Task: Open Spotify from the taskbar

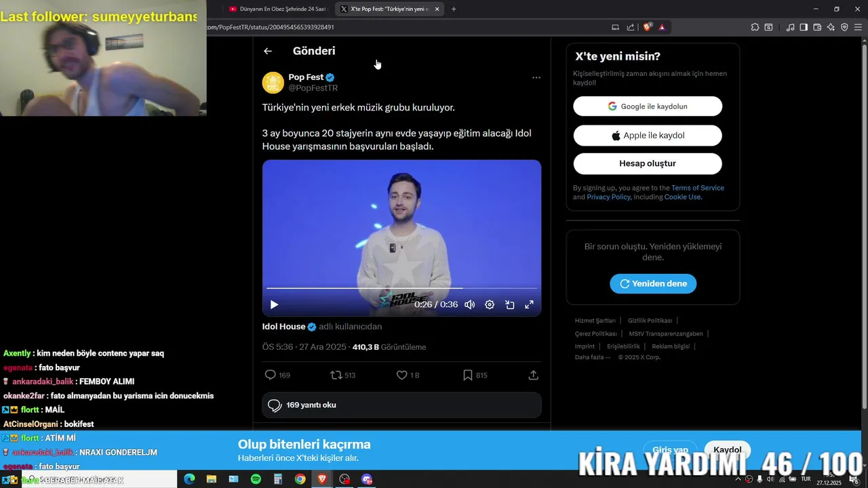Action: pos(256,479)
